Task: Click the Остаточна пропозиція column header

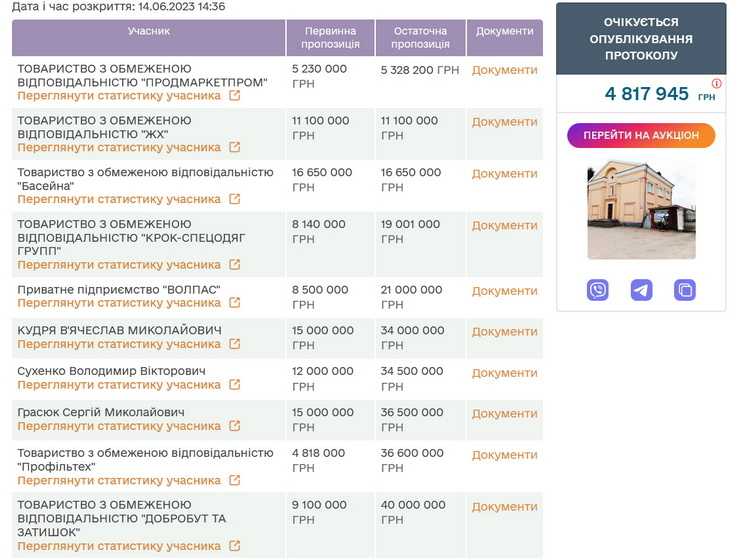Action: click(420, 38)
